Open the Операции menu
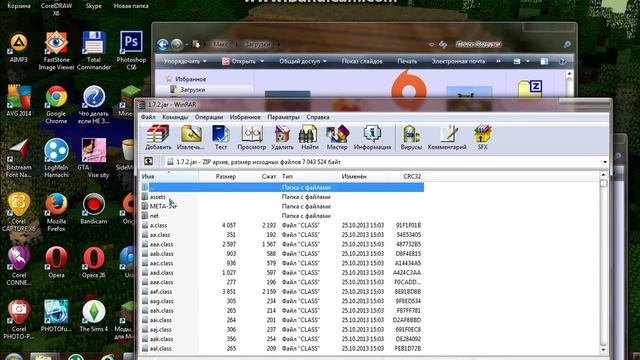The width and height of the screenshot is (640, 360). (x=209, y=117)
